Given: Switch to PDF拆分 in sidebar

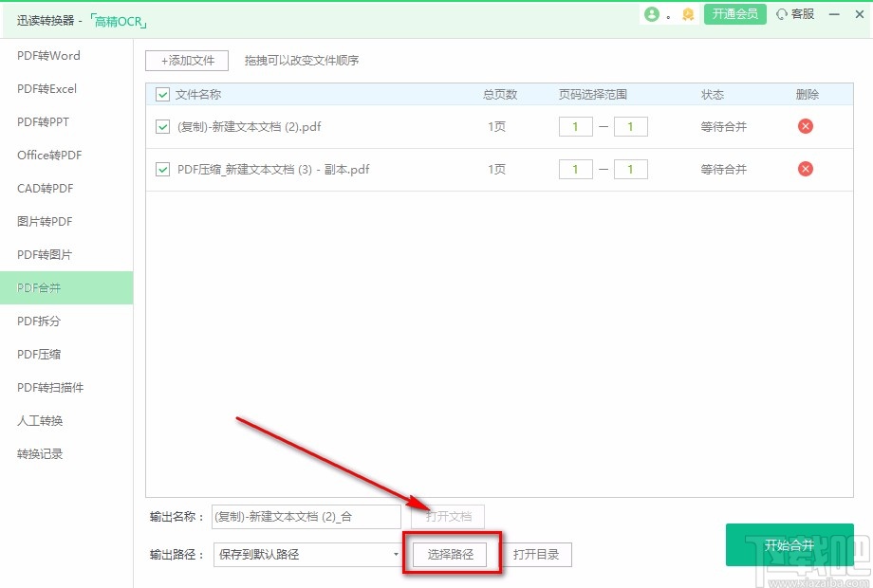Looking at the screenshot, I should coord(38,322).
